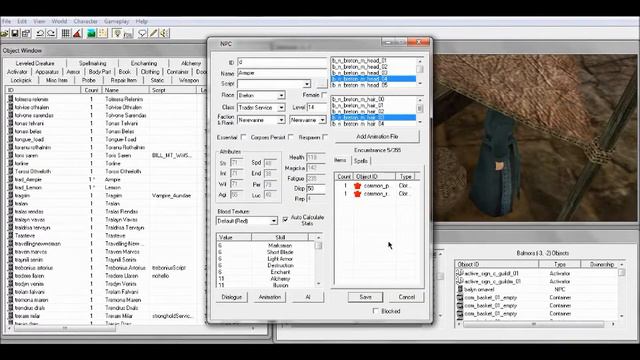Click the Object ID column header in Balmora list
This screenshot has width=640, height=360.
tap(496, 264)
